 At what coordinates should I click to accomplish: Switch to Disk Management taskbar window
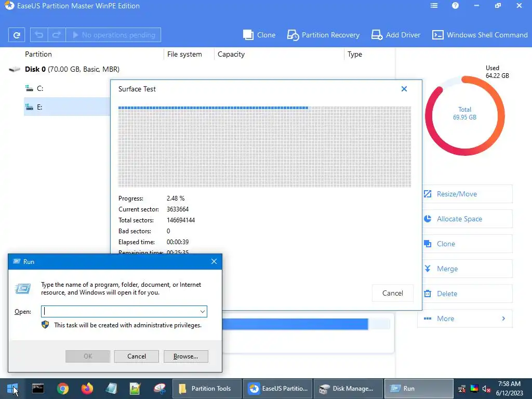349,389
